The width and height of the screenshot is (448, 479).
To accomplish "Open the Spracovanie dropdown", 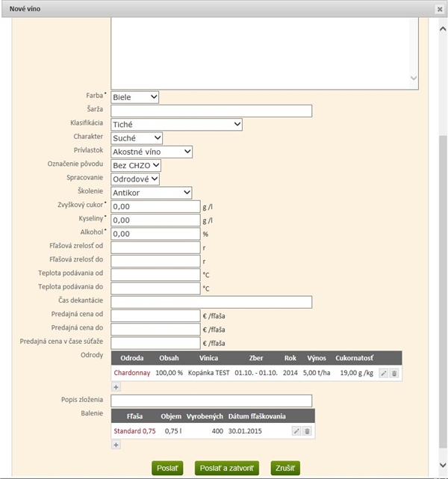I will click(135, 179).
